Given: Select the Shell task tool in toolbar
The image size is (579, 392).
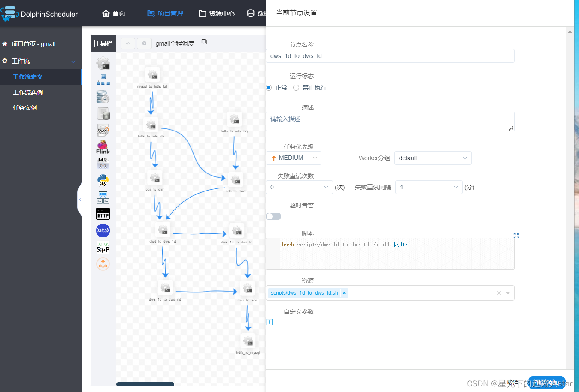Looking at the screenshot, I should coord(103,64).
